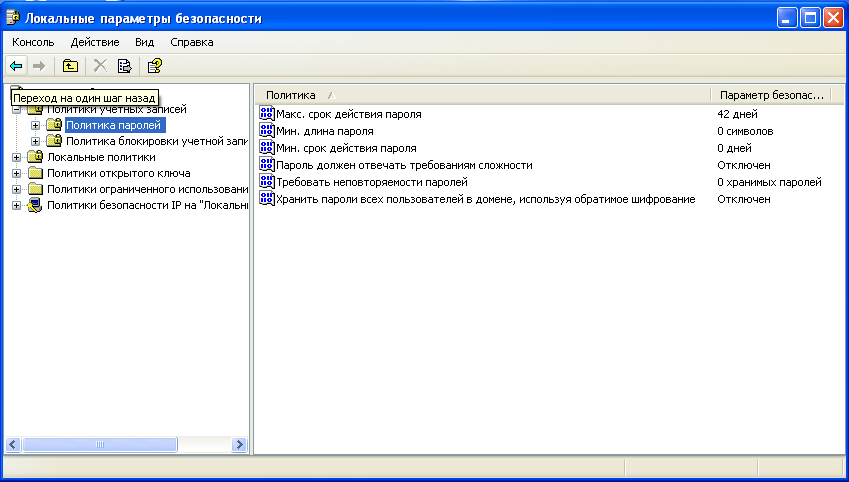The height and width of the screenshot is (482, 849).
Task: Click the Локальные политики folder icon
Action: 35,157
